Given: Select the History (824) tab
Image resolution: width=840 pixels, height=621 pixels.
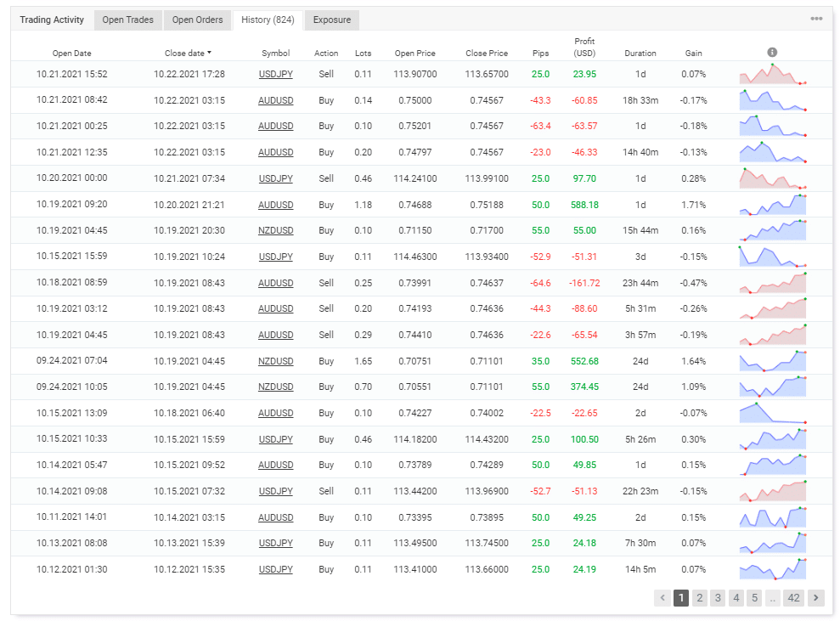Looking at the screenshot, I should tap(268, 20).
